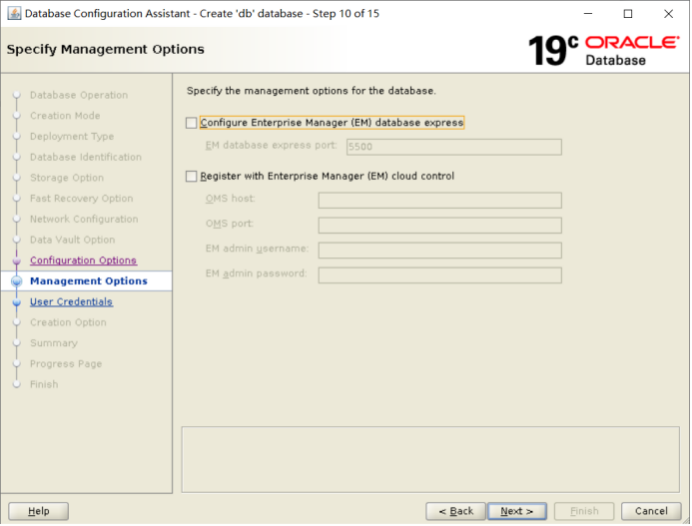Image resolution: width=692 pixels, height=526 pixels.
Task: Click Storage Option step text
Action: [67, 178]
